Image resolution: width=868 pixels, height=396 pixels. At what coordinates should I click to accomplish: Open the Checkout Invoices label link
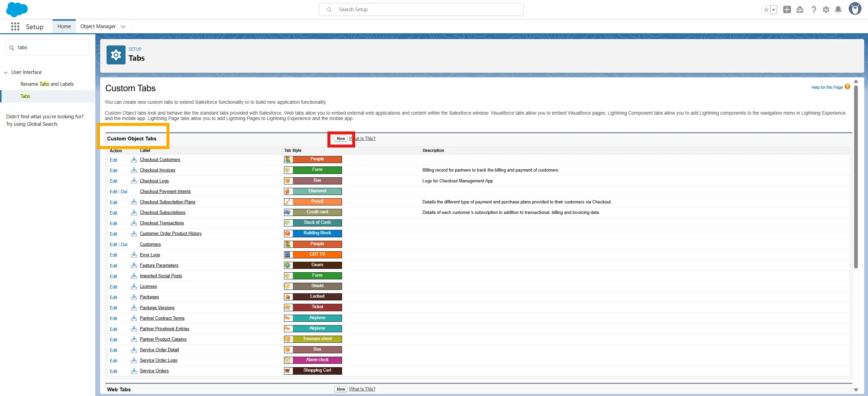coord(157,170)
